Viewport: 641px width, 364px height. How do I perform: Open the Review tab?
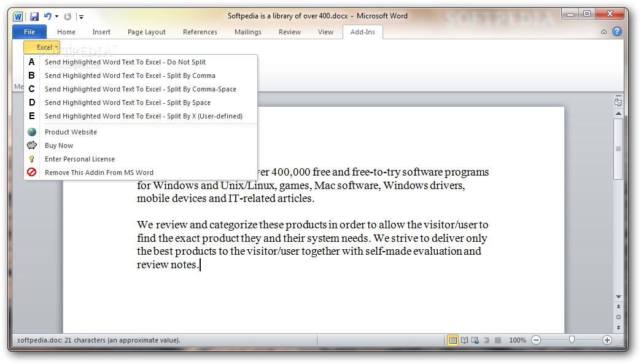pos(290,32)
